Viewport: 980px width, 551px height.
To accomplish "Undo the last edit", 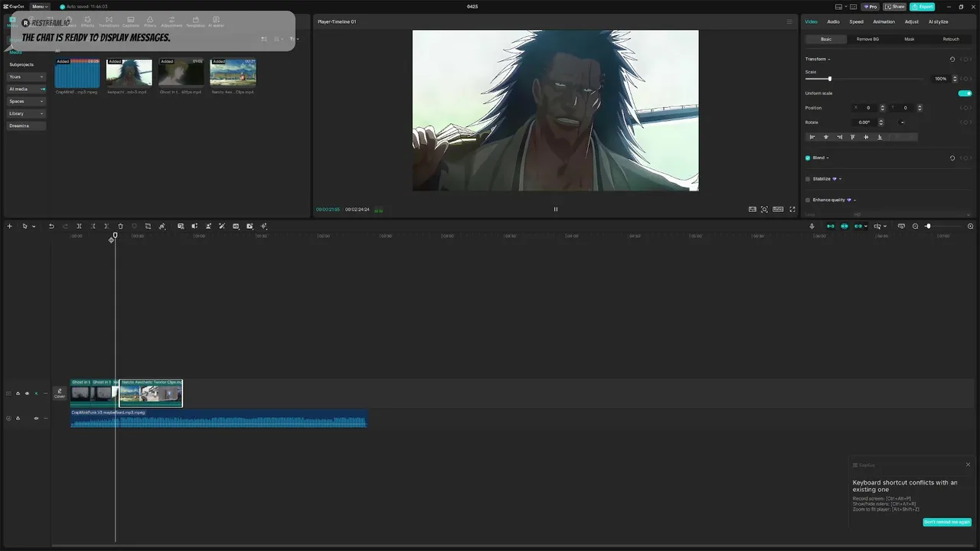I will (51, 227).
